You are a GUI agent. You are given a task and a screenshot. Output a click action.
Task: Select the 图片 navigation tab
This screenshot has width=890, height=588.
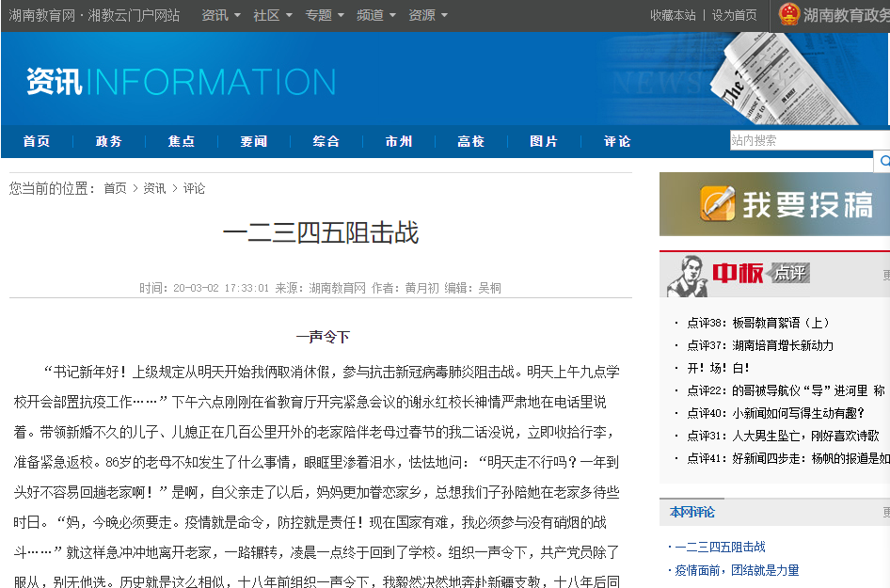tap(544, 141)
